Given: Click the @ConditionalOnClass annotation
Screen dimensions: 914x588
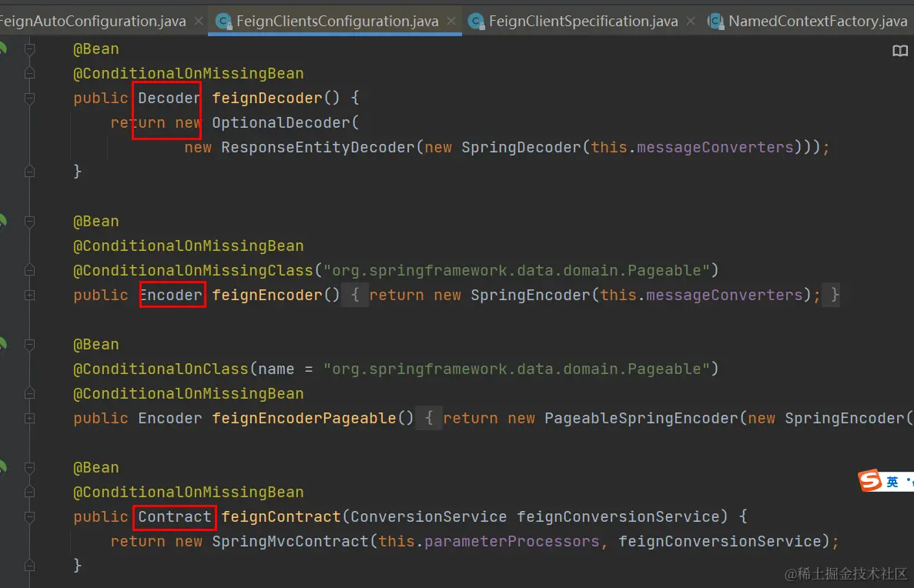Looking at the screenshot, I should (161, 369).
